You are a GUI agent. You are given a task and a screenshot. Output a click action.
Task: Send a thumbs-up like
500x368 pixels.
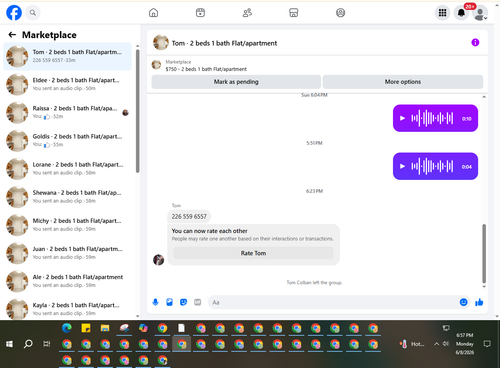[x=479, y=302]
